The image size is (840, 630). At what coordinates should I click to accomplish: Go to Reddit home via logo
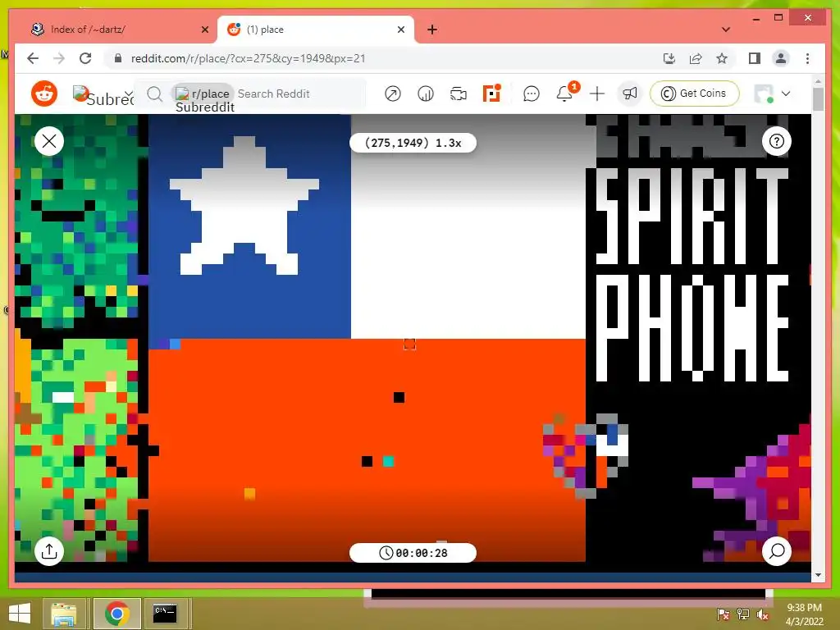[44, 94]
